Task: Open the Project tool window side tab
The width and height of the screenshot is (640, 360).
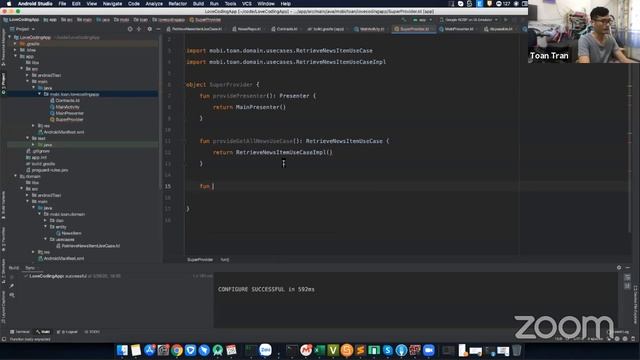Action: click(4, 84)
